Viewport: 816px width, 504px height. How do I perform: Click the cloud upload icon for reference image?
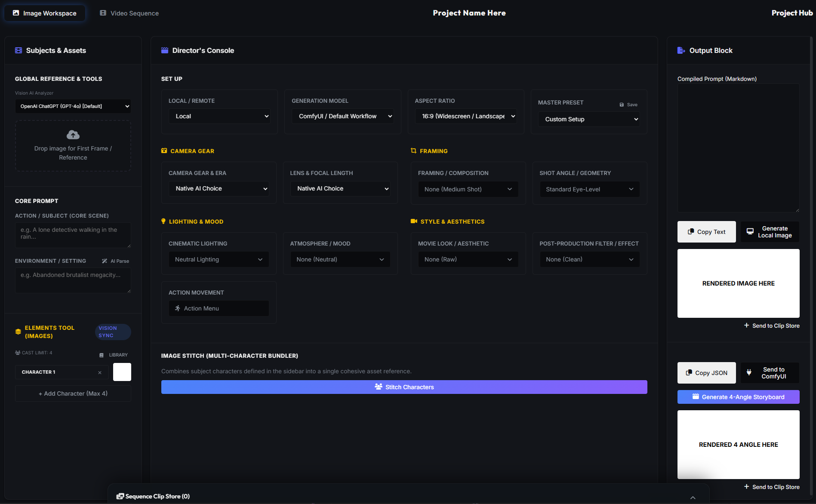[x=73, y=135]
